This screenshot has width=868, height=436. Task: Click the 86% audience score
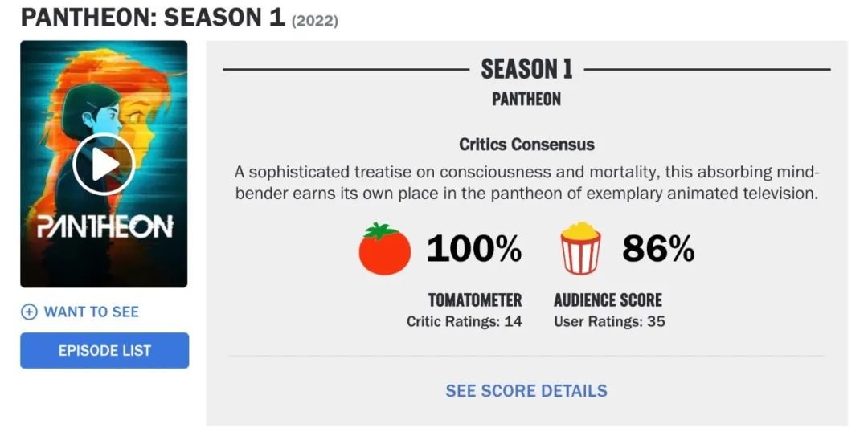click(658, 250)
